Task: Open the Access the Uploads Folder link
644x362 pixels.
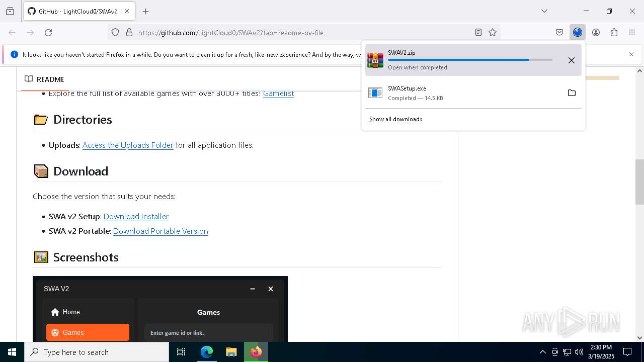Action: pyautogui.click(x=128, y=145)
